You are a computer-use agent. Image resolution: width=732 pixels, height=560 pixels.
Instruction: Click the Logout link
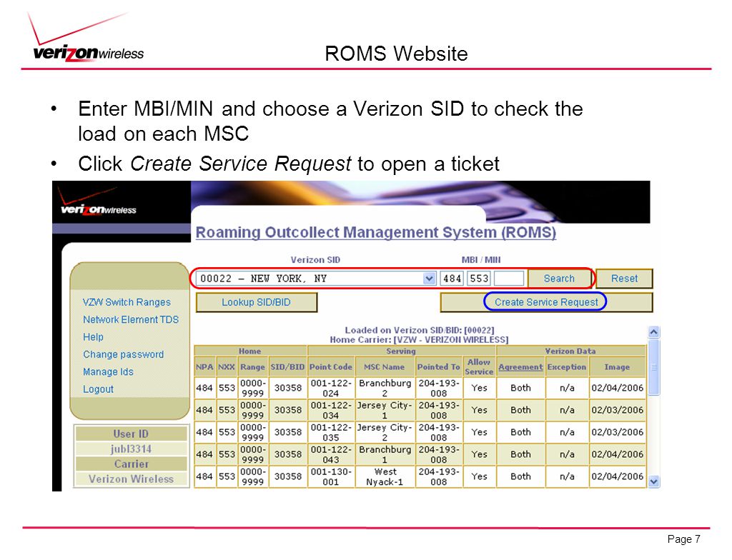[x=98, y=389]
